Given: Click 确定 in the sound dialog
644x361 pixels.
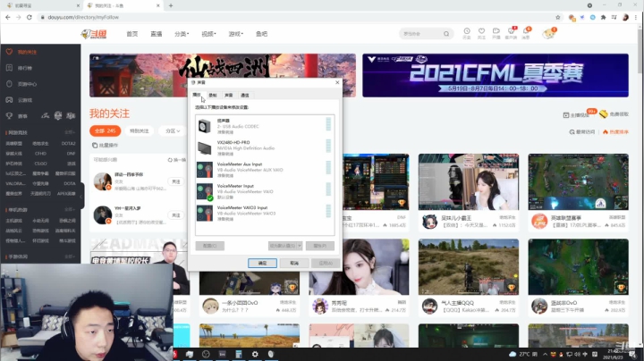Looking at the screenshot, I should [262, 263].
